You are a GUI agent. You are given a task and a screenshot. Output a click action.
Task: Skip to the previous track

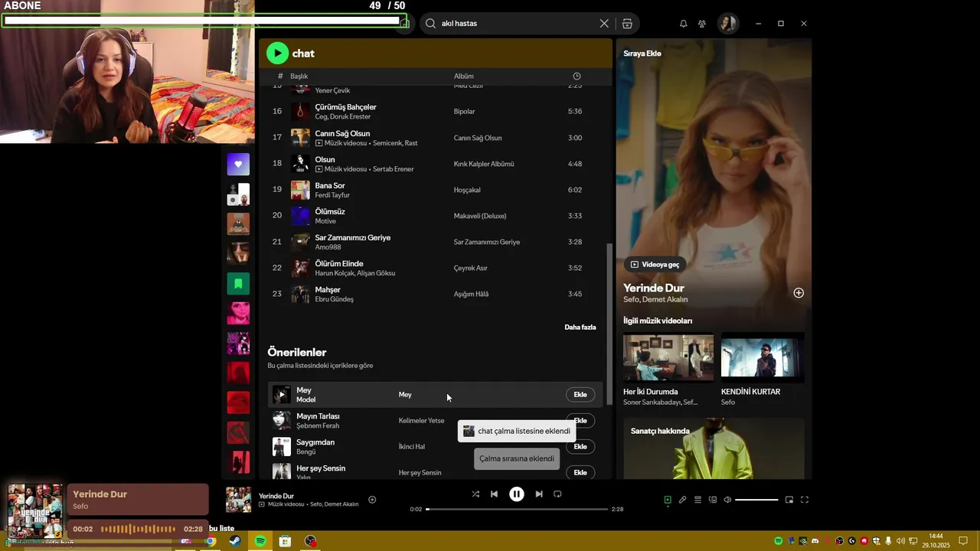[494, 494]
